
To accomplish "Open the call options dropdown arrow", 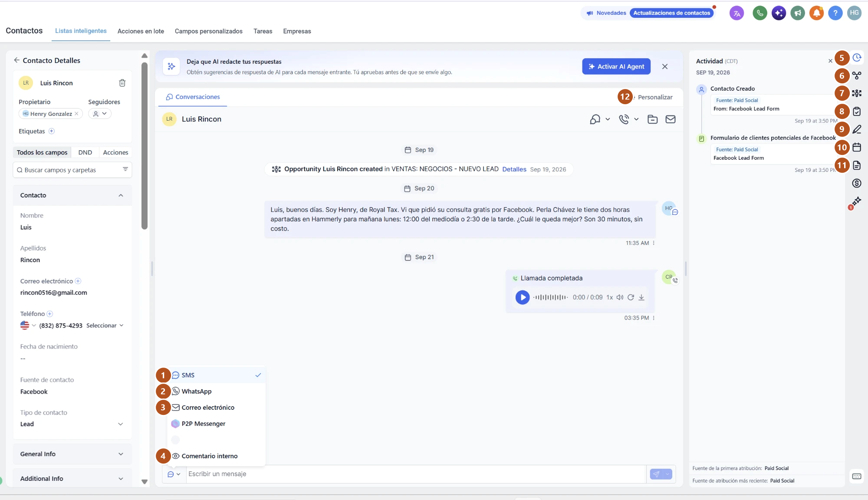I will 636,119.
